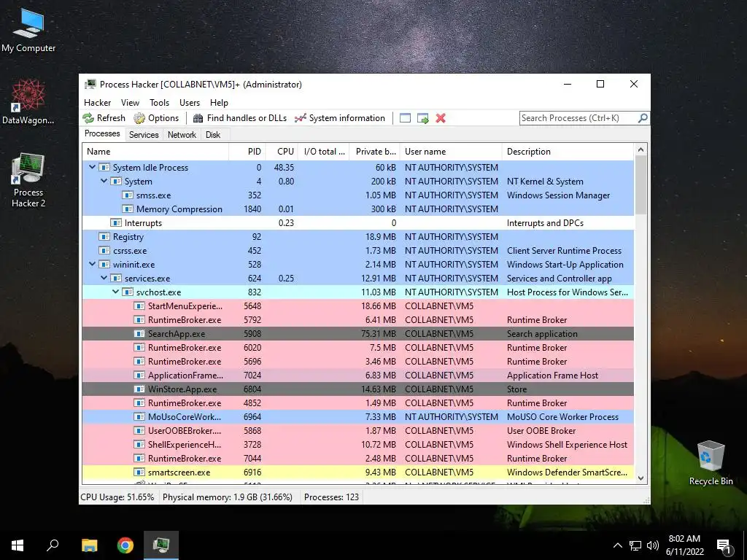The height and width of the screenshot is (560, 747).
Task: Click the Memory Compression process icon
Action: 128,209
